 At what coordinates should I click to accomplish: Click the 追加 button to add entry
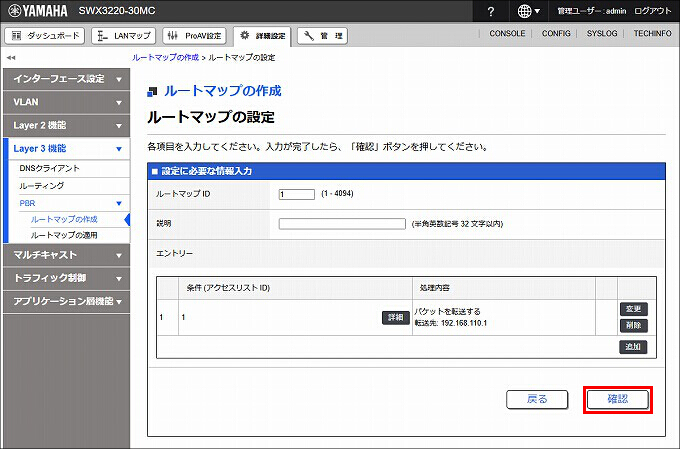[634, 347]
